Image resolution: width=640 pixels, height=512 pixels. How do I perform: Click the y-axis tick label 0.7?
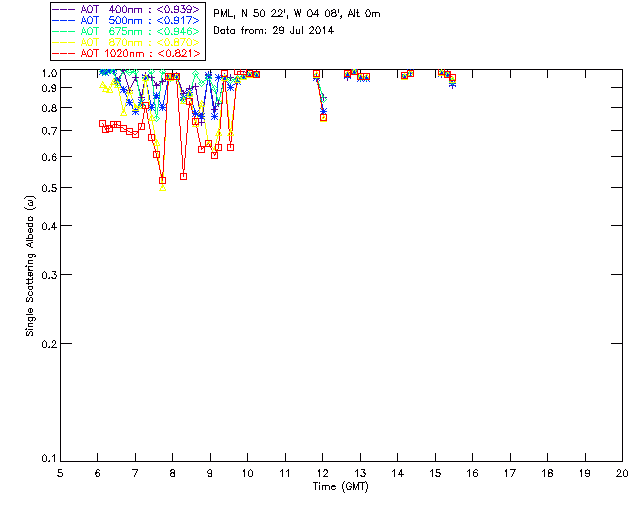pyautogui.click(x=49, y=131)
